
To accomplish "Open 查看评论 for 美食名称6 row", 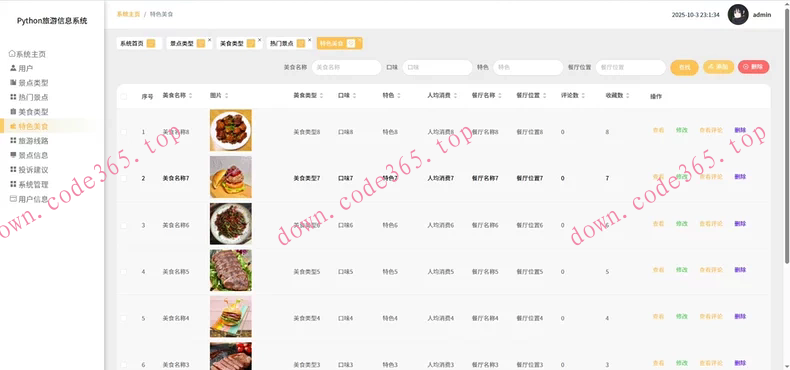I will point(711,224).
